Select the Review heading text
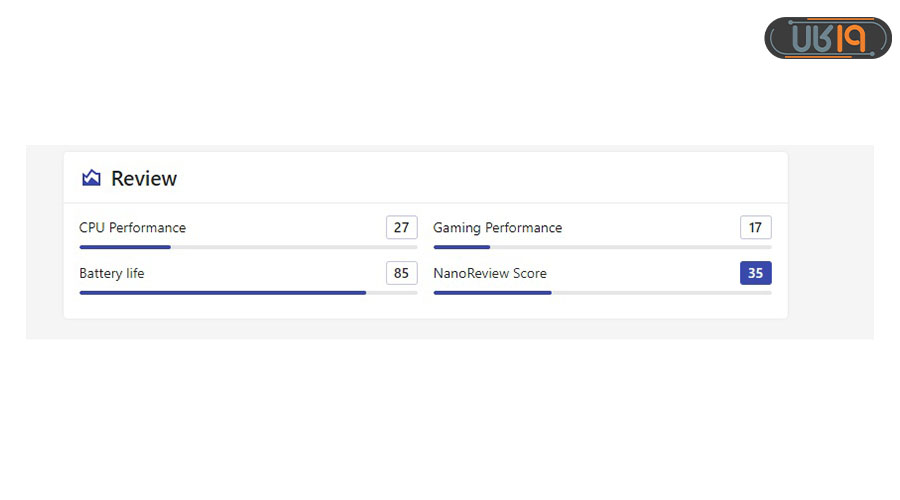Image resolution: width=900 pixels, height=500 pixels. click(x=144, y=178)
